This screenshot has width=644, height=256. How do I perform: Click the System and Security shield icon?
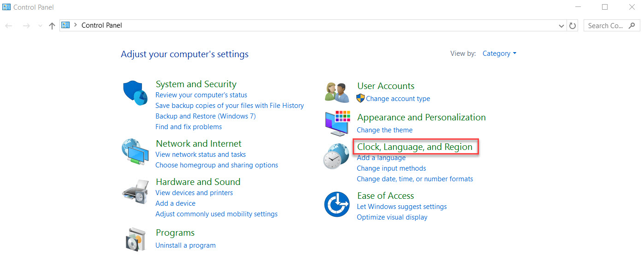tap(135, 92)
